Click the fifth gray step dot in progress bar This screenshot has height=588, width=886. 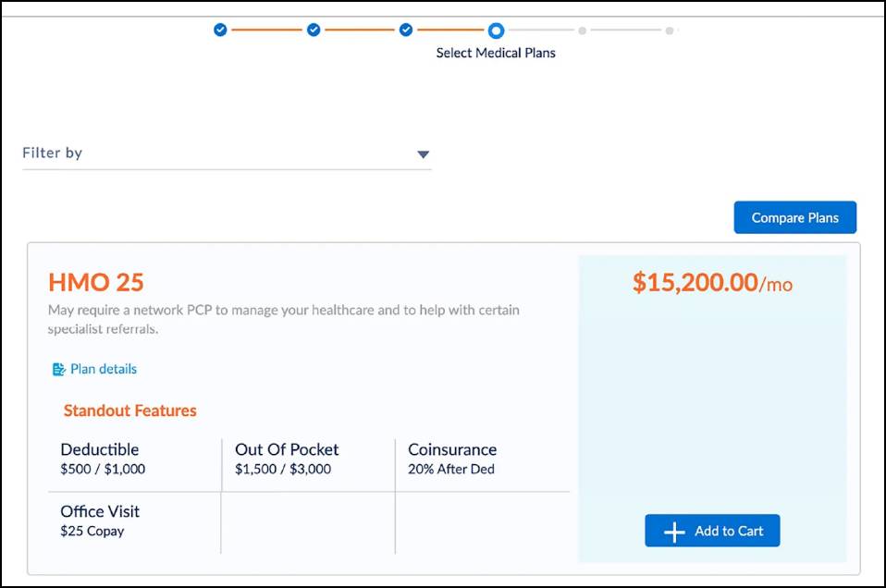(x=582, y=31)
